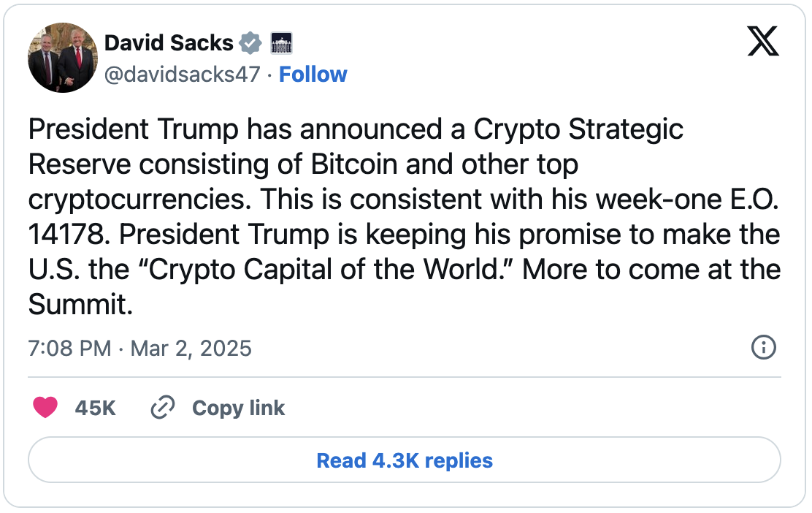This screenshot has width=812, height=513.
Task: Click the first line of tweet text
Action: pos(356,129)
